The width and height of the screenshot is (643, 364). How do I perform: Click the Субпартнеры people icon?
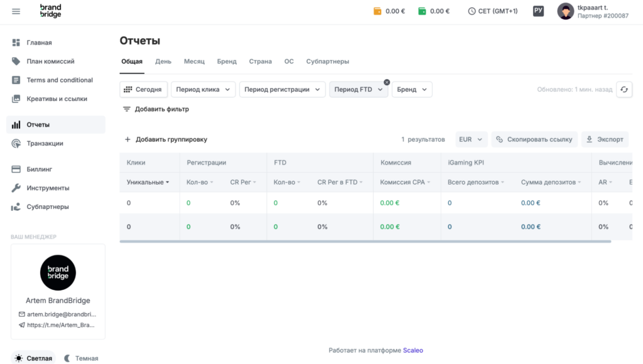16,206
